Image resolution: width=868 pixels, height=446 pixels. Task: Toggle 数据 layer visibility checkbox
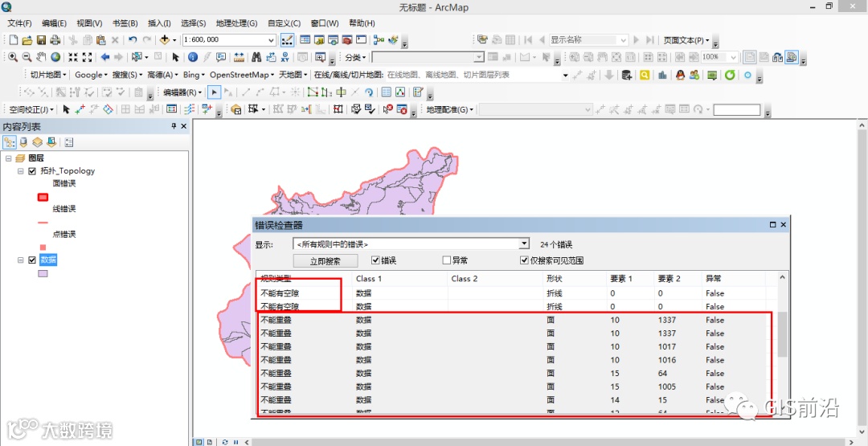point(32,260)
